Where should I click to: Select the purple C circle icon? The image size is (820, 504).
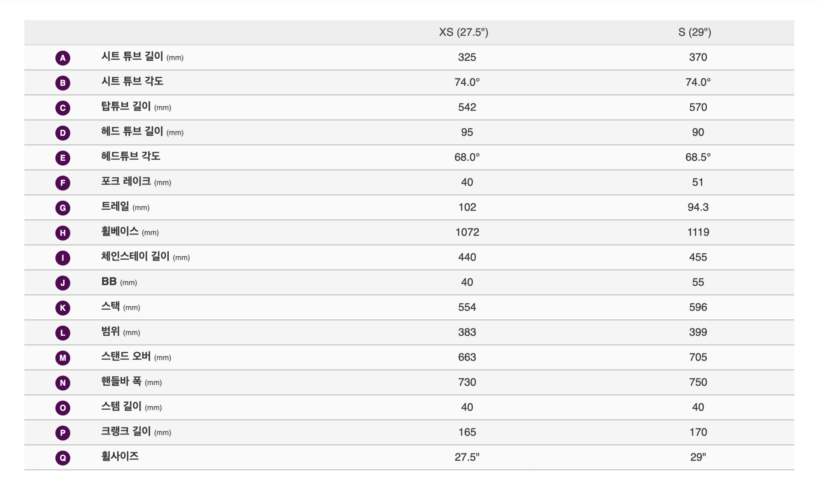point(63,108)
